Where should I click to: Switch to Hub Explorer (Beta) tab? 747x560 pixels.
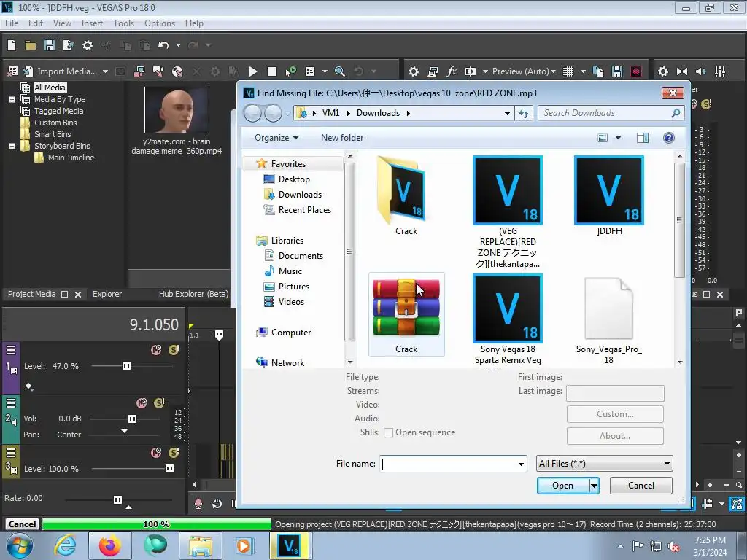[x=193, y=295]
